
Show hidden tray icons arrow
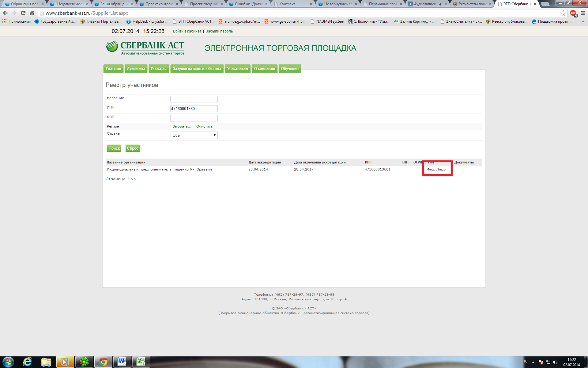pos(533,362)
